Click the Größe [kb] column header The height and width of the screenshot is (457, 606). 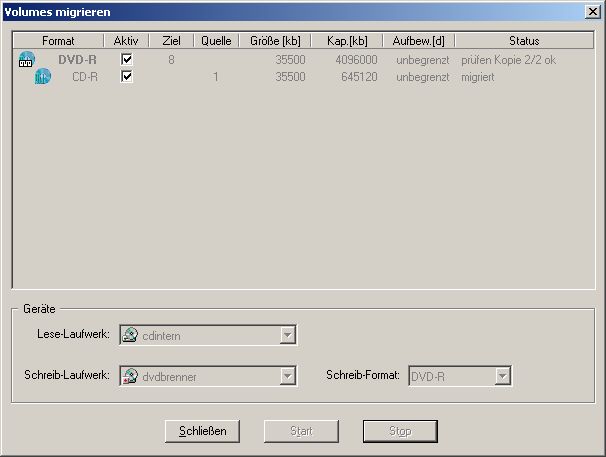tap(275, 41)
